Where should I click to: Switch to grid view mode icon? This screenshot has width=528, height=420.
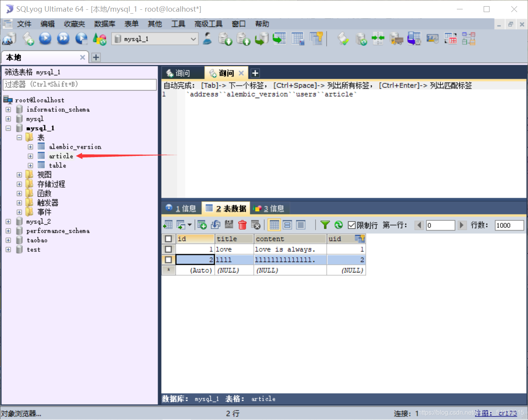[x=274, y=225]
